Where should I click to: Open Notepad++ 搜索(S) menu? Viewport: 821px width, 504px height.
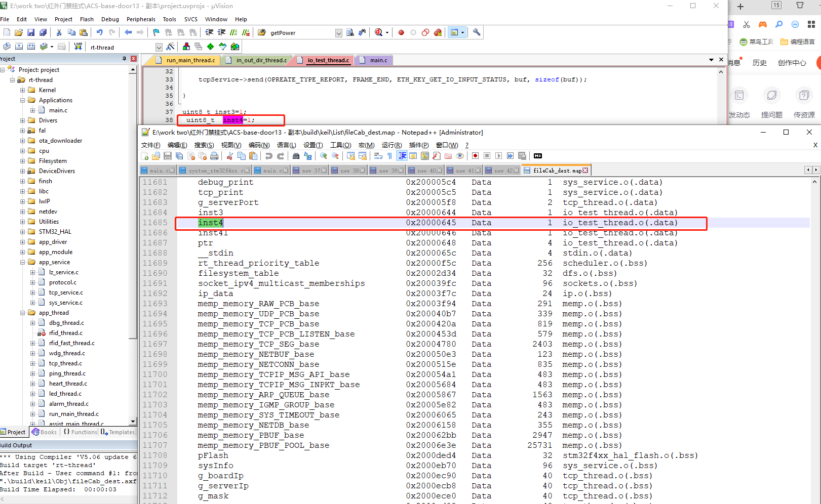204,145
